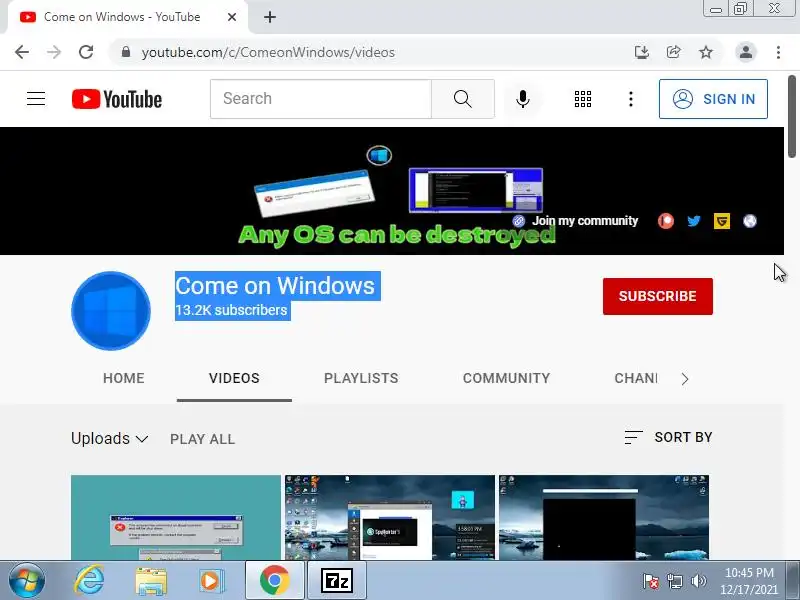Screen dimensions: 800x600
Task: Click the 13.2K subscribers text
Action: point(231,310)
